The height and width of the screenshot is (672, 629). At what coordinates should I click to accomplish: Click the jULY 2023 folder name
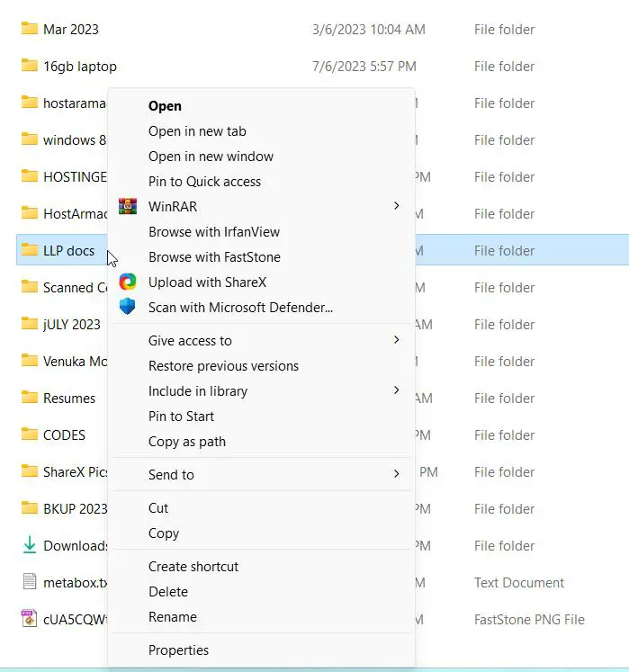(x=72, y=325)
